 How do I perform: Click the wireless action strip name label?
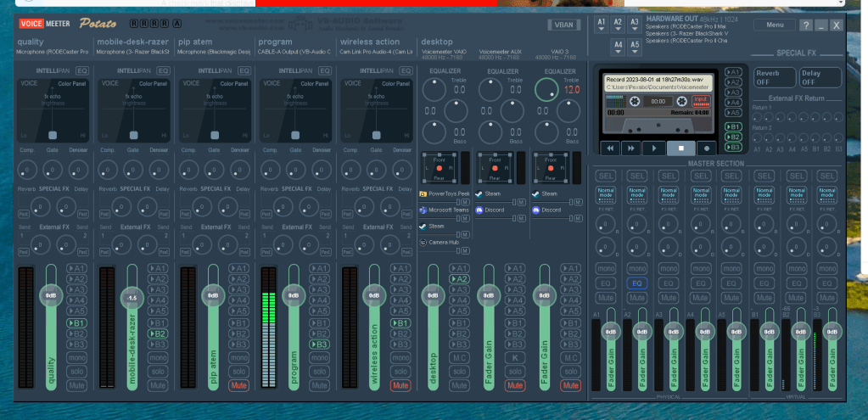[370, 42]
